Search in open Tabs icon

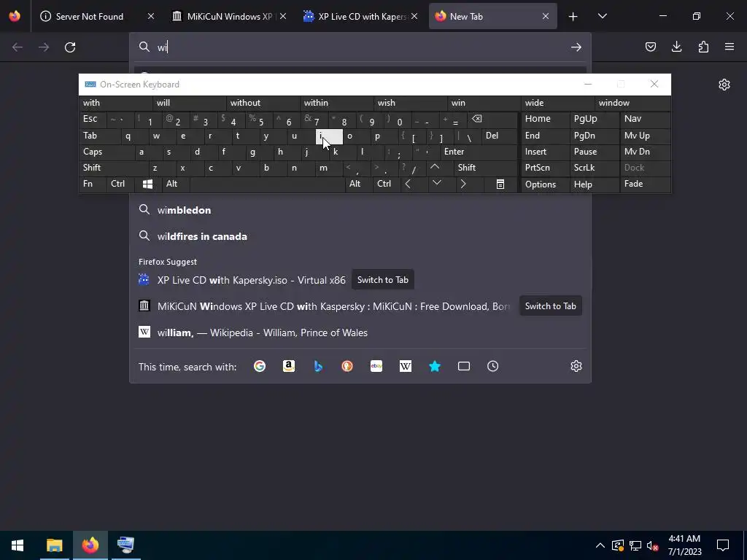point(463,366)
